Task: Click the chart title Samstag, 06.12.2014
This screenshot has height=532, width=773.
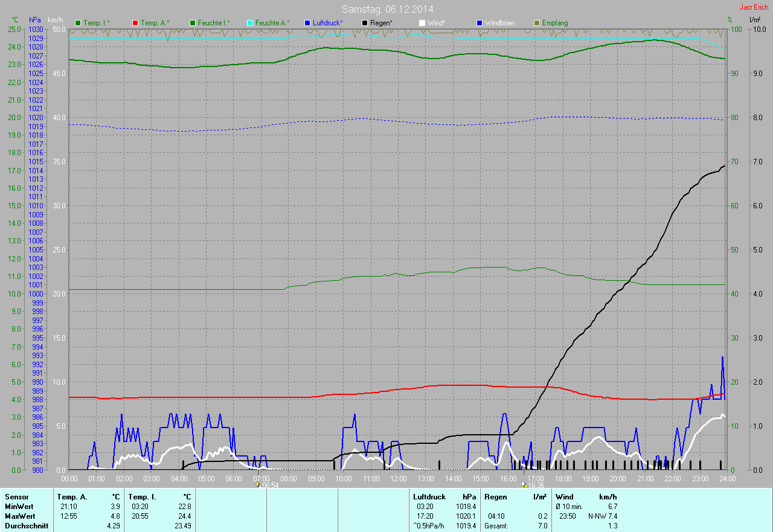Action: pos(387,9)
